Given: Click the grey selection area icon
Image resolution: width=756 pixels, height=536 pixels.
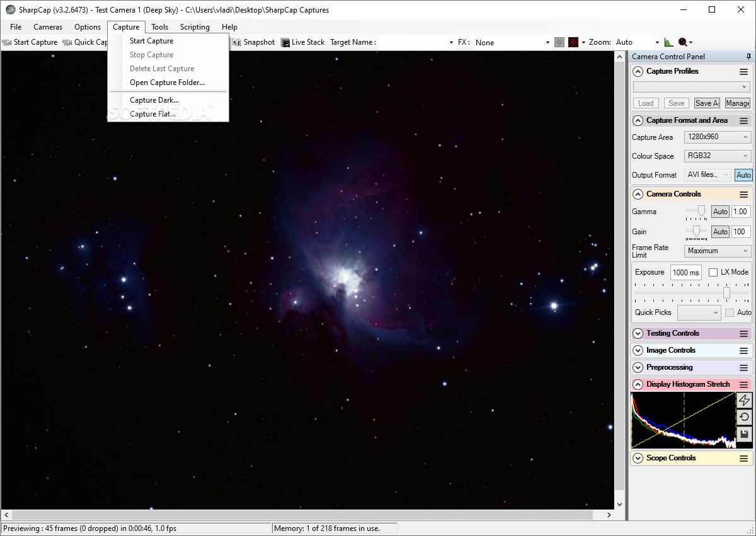Looking at the screenshot, I should (559, 42).
